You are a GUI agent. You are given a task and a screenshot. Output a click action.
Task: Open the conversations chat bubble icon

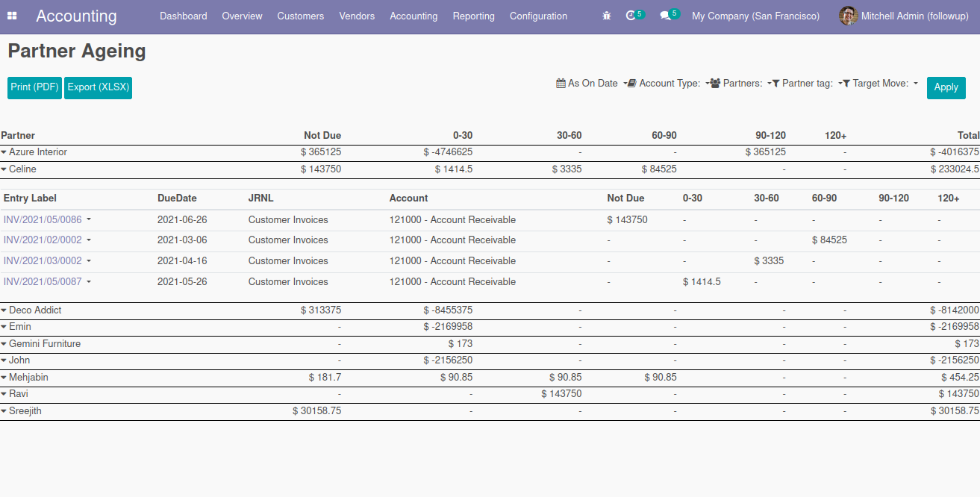click(665, 16)
